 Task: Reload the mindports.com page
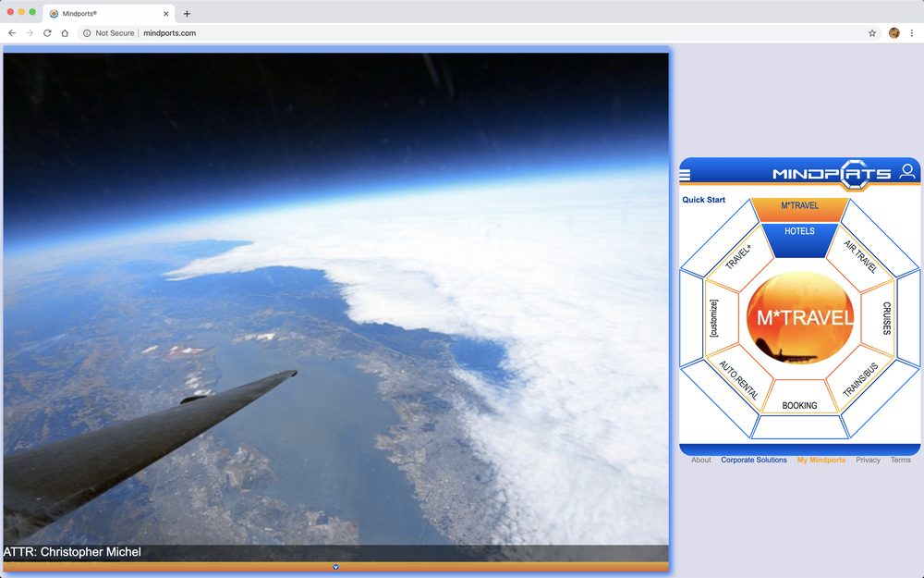coord(47,33)
